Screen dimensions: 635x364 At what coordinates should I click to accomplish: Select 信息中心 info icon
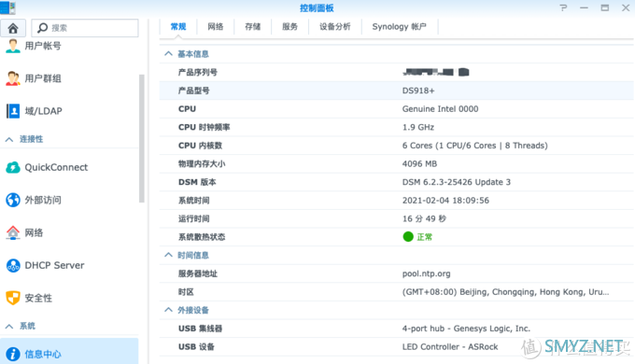coord(13,354)
